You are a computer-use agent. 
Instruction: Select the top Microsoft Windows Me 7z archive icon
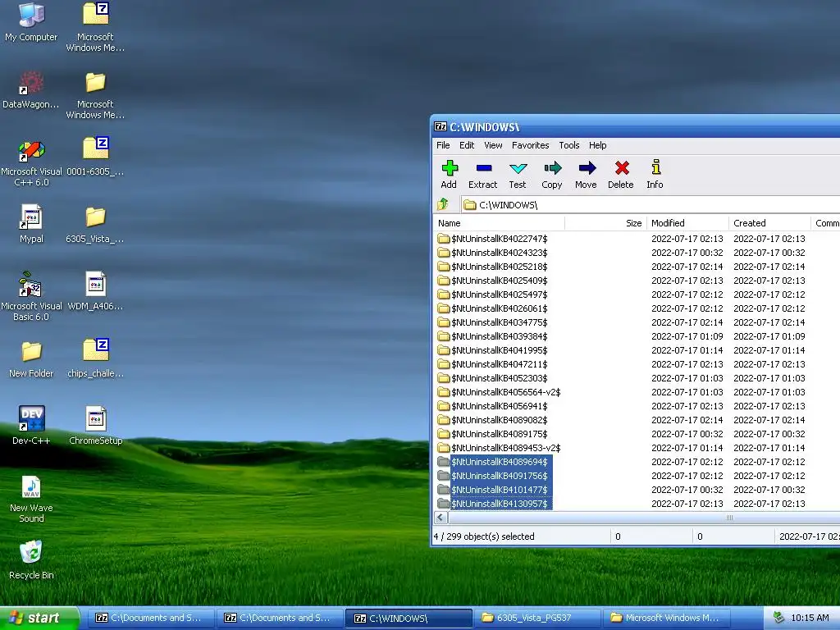coord(95,27)
